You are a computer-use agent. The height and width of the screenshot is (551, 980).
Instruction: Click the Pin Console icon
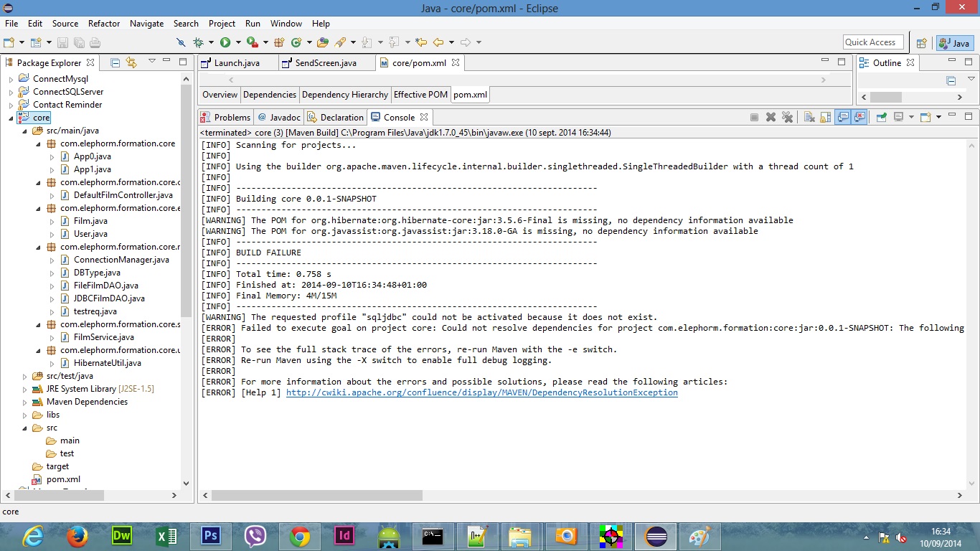tap(881, 117)
